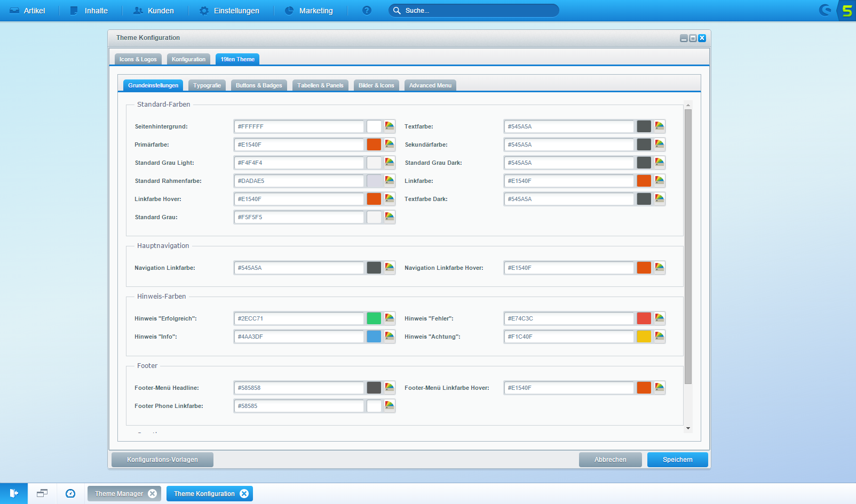Click the scroll down arrow of settings panel

click(x=688, y=428)
